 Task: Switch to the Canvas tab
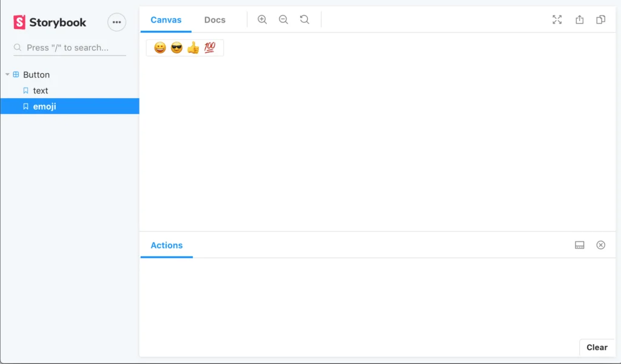tap(166, 20)
